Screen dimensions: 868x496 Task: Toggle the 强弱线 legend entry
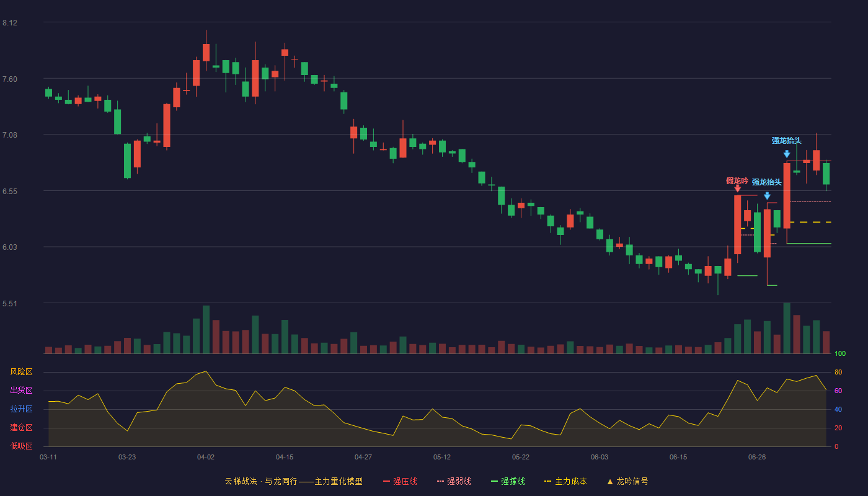click(454, 481)
